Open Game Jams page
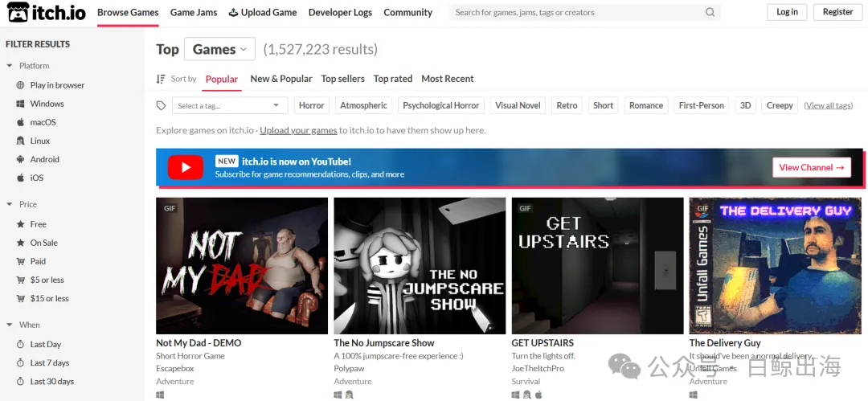The image size is (868, 401). (194, 12)
